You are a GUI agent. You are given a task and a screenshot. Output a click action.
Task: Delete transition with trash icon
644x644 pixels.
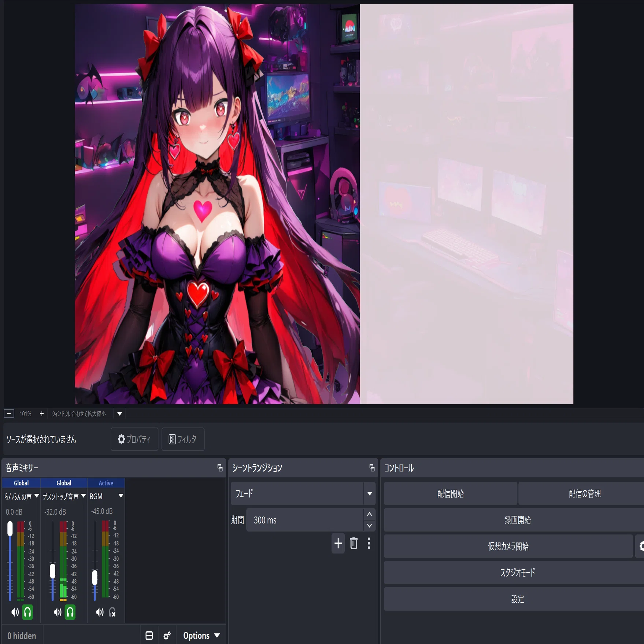coord(354,543)
